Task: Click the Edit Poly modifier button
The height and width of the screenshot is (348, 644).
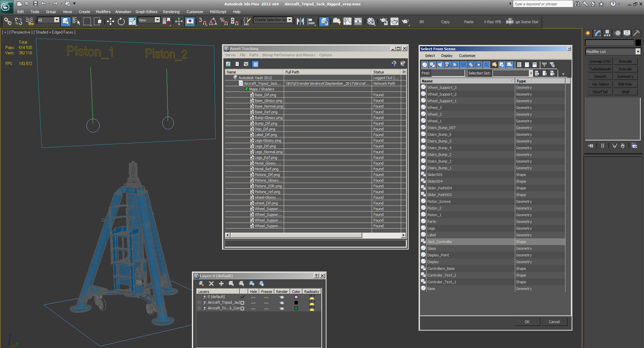Action: click(x=625, y=84)
